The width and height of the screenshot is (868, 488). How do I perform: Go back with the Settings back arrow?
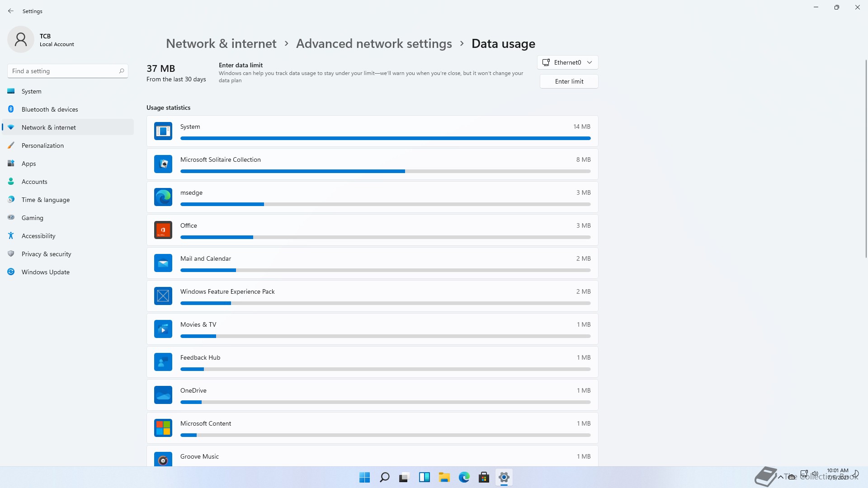coord(11,11)
